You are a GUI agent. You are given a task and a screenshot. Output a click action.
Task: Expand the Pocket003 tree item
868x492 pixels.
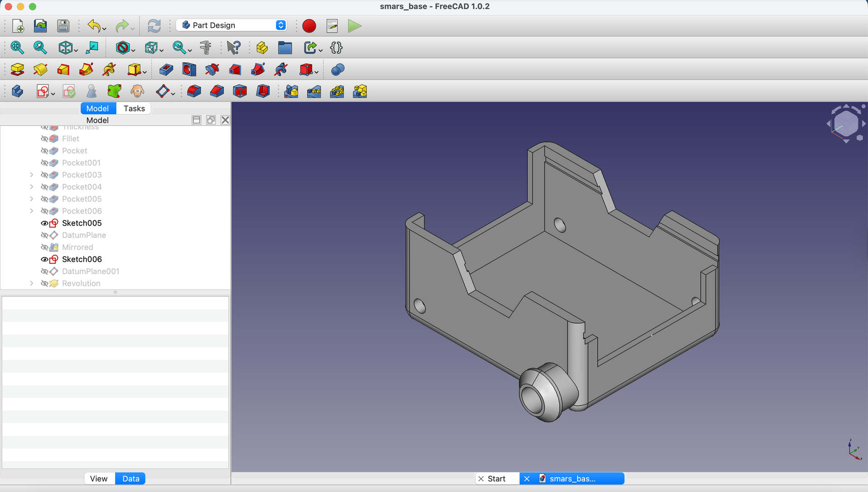tap(31, 175)
